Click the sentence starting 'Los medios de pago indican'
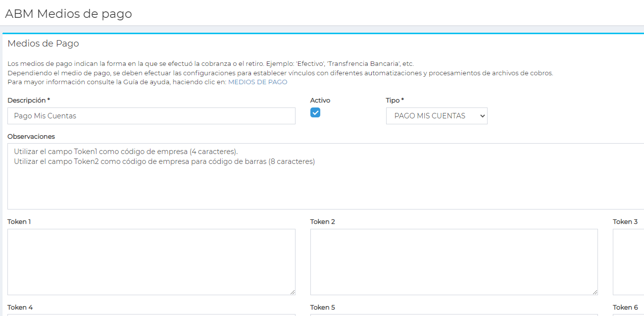 tap(210, 64)
